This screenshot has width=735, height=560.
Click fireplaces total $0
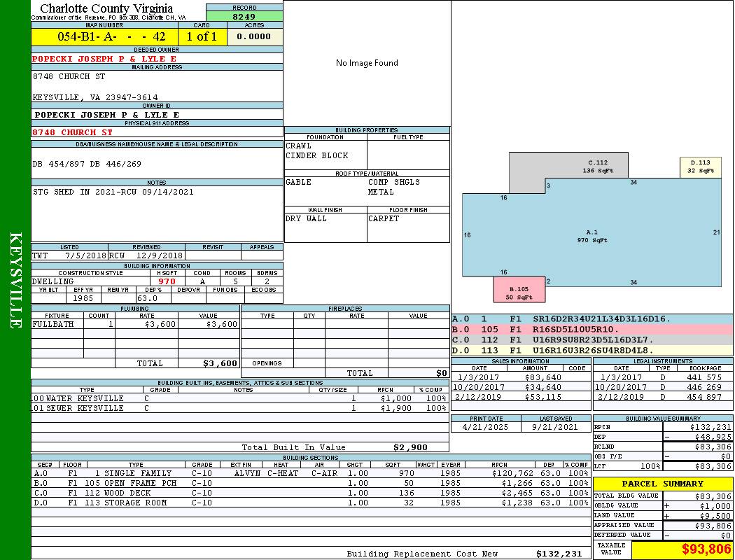click(x=442, y=374)
